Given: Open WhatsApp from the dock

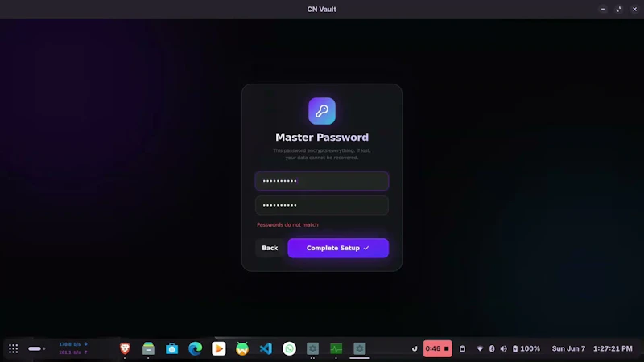Looking at the screenshot, I should coord(289,348).
